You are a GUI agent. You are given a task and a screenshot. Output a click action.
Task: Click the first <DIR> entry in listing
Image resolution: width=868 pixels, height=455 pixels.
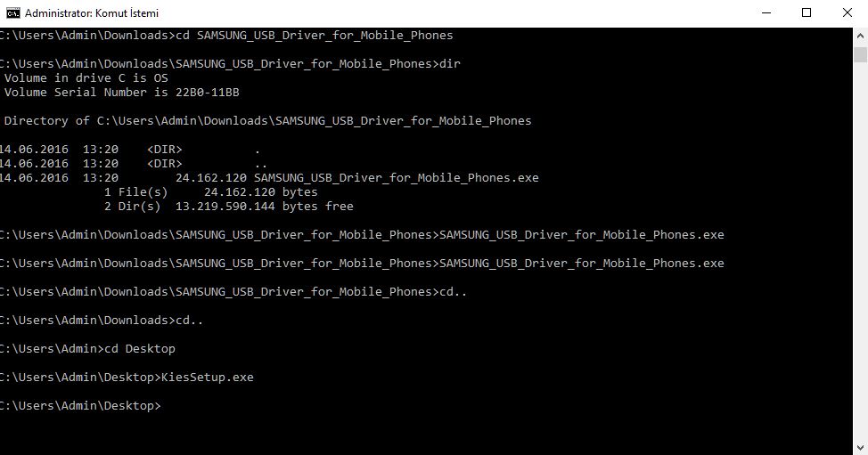(164, 150)
